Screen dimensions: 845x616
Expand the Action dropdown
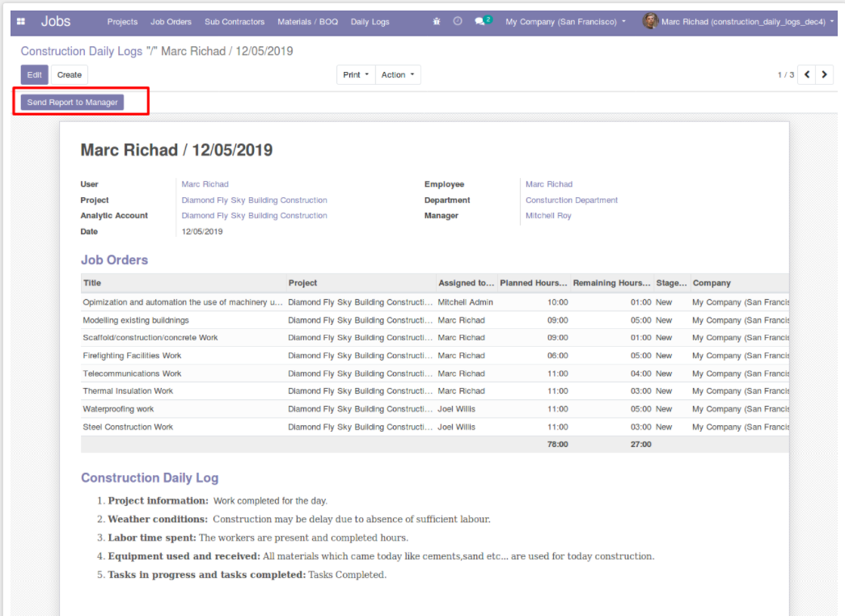pyautogui.click(x=398, y=75)
